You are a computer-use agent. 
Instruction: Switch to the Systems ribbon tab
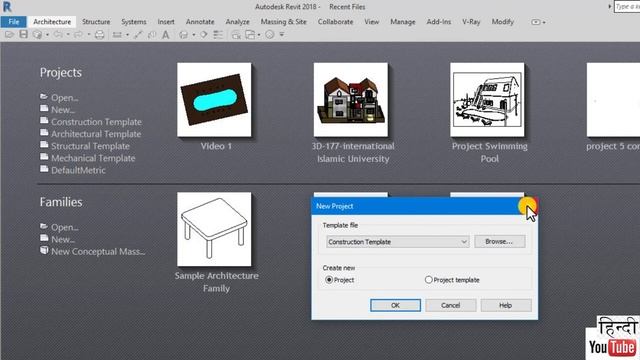pyautogui.click(x=133, y=22)
